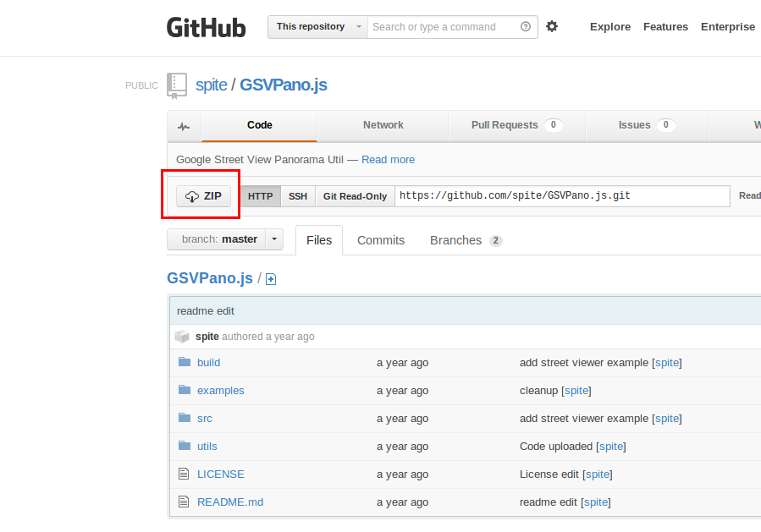This screenshot has width=761, height=532.
Task: Click the readme edit latest commit message
Action: 206,311
